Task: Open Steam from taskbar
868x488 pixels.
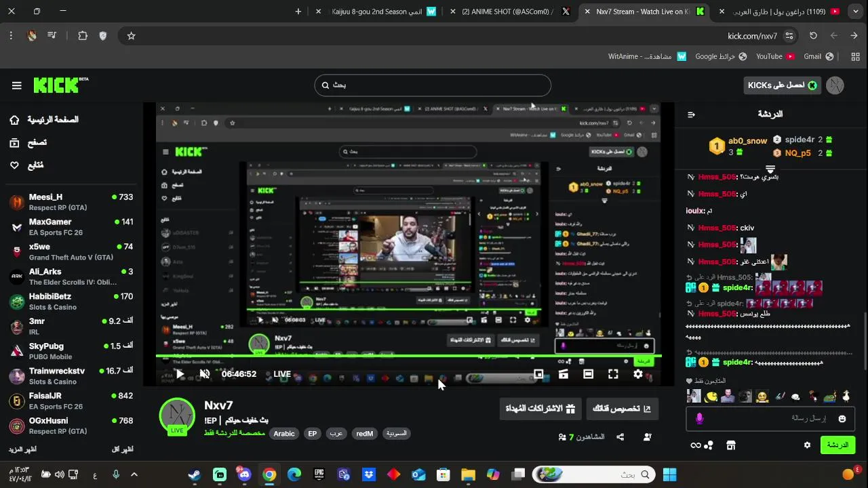Action: [x=195, y=474]
